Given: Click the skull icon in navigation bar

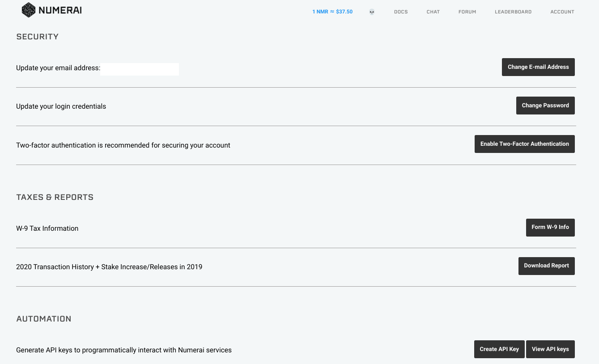Looking at the screenshot, I should 372,12.
